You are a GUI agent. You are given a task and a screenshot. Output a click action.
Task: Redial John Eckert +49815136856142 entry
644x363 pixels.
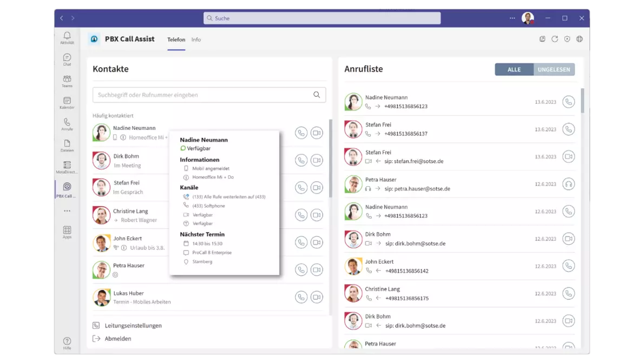pyautogui.click(x=568, y=266)
